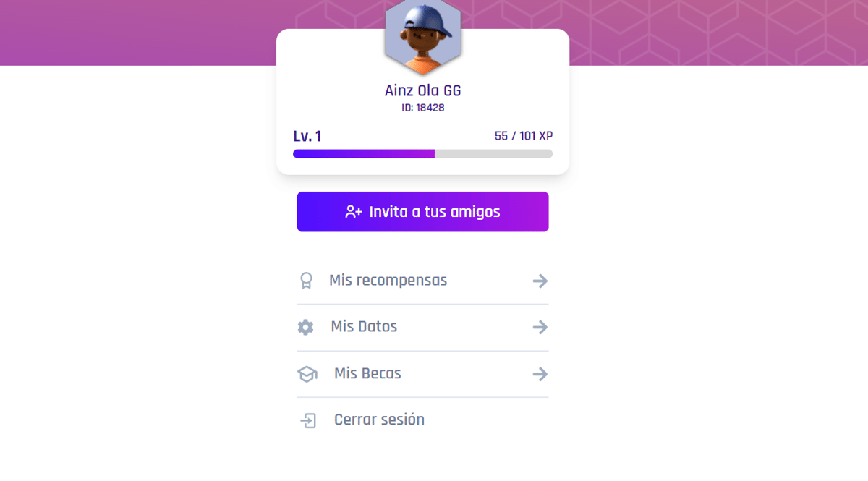868x481 pixels.
Task: Click the XP progress bar
Action: [x=422, y=153]
